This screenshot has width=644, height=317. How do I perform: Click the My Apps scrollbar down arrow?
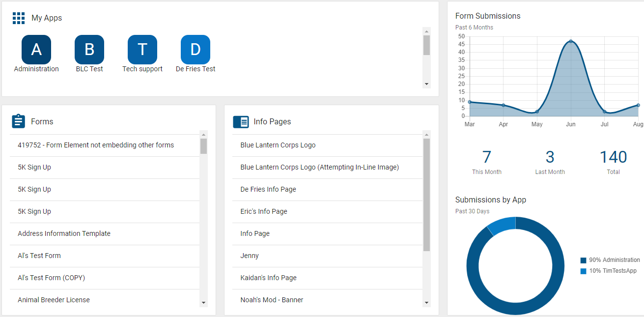(426, 84)
